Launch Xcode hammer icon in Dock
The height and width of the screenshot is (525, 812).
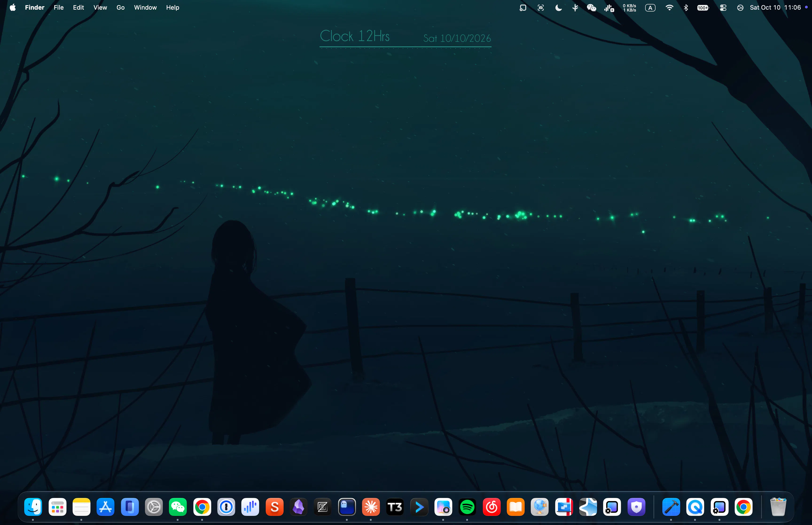pos(671,507)
